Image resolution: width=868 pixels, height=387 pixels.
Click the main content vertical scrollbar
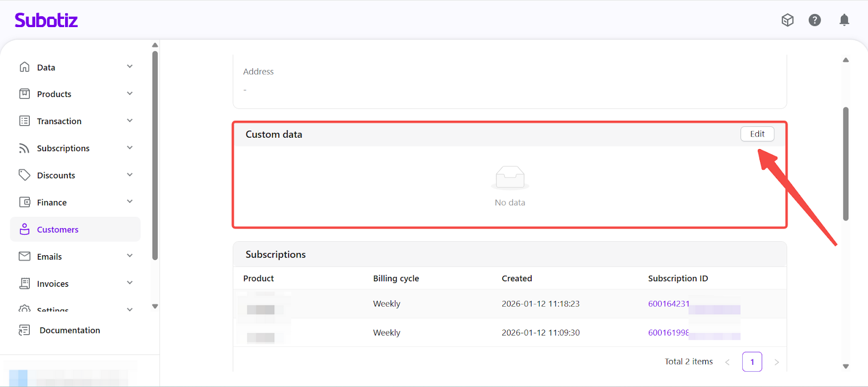(x=845, y=164)
